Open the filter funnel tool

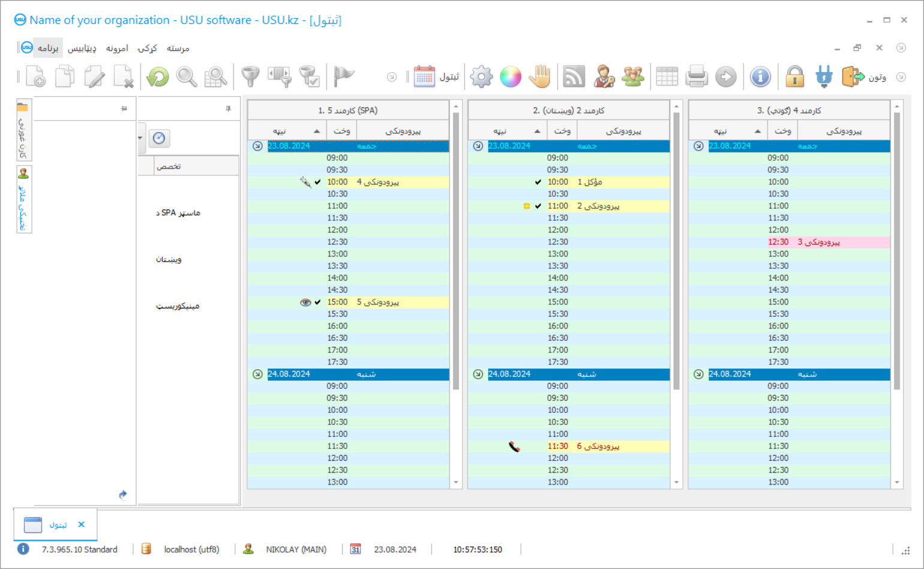tap(250, 77)
